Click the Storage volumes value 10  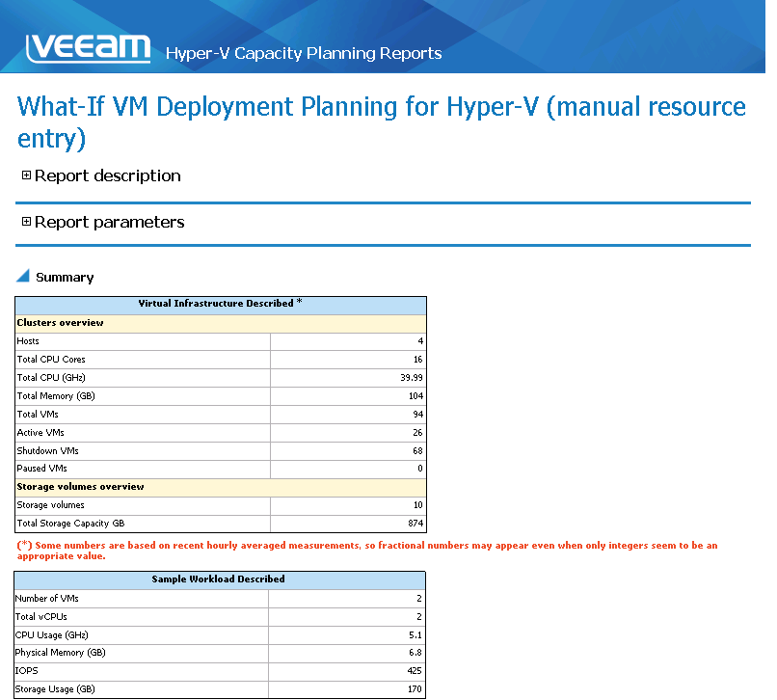(417, 505)
